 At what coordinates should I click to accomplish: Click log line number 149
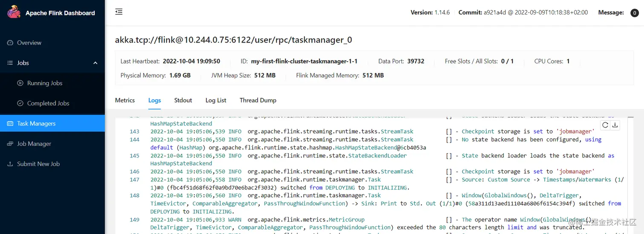tap(135, 220)
